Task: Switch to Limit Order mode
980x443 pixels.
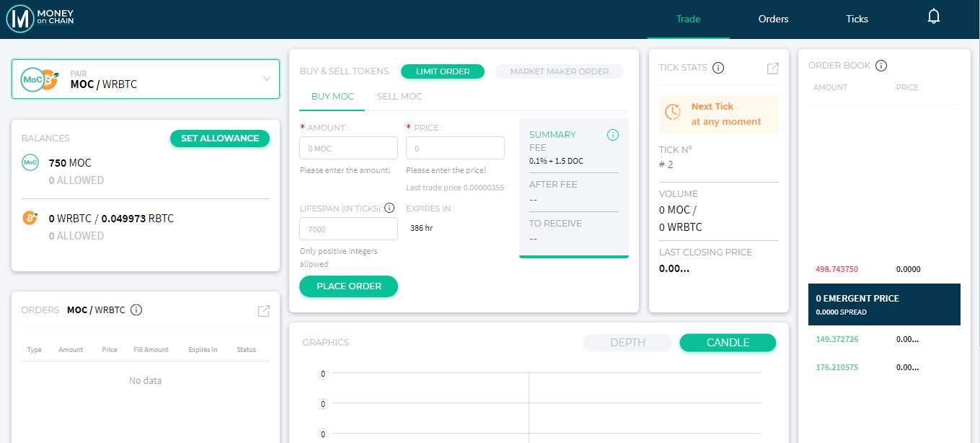Action: pos(443,71)
